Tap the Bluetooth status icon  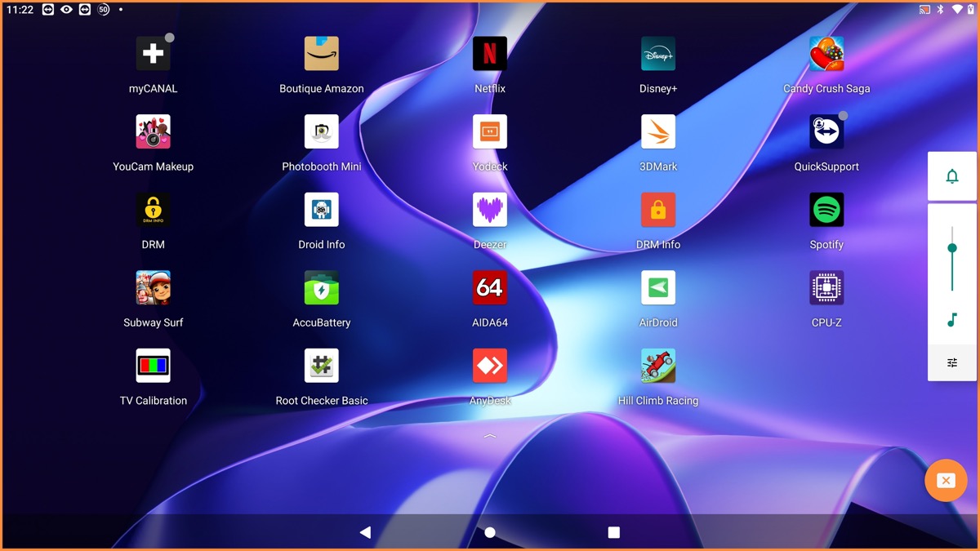[941, 10]
